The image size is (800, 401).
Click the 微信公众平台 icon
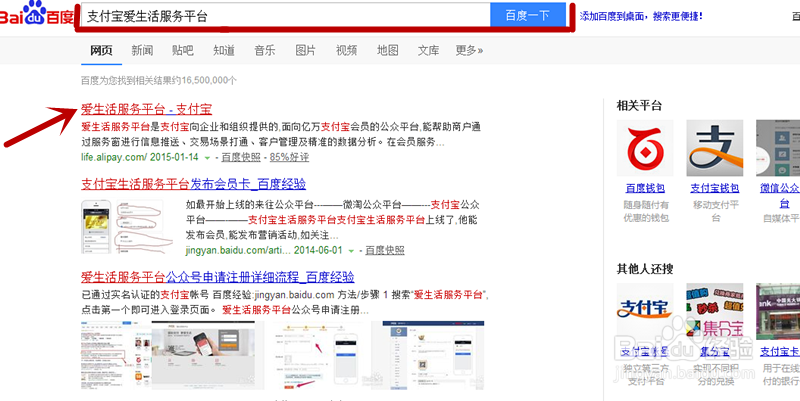point(778,148)
